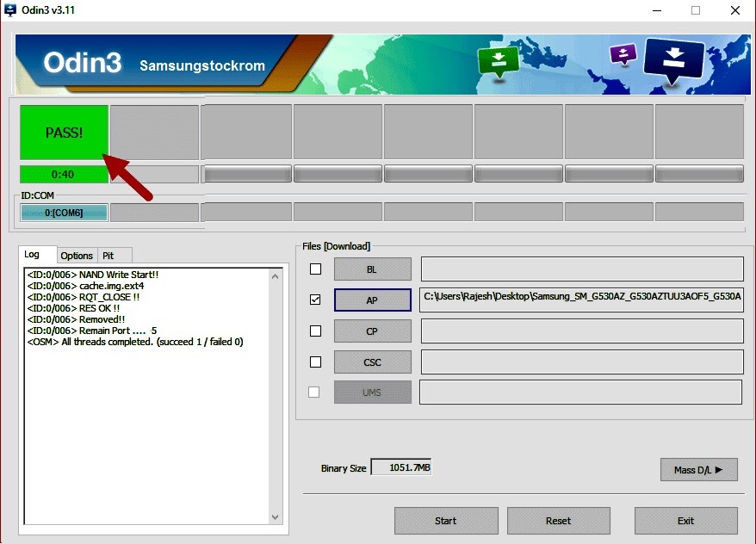Click the green PASS! status box

pos(64,132)
